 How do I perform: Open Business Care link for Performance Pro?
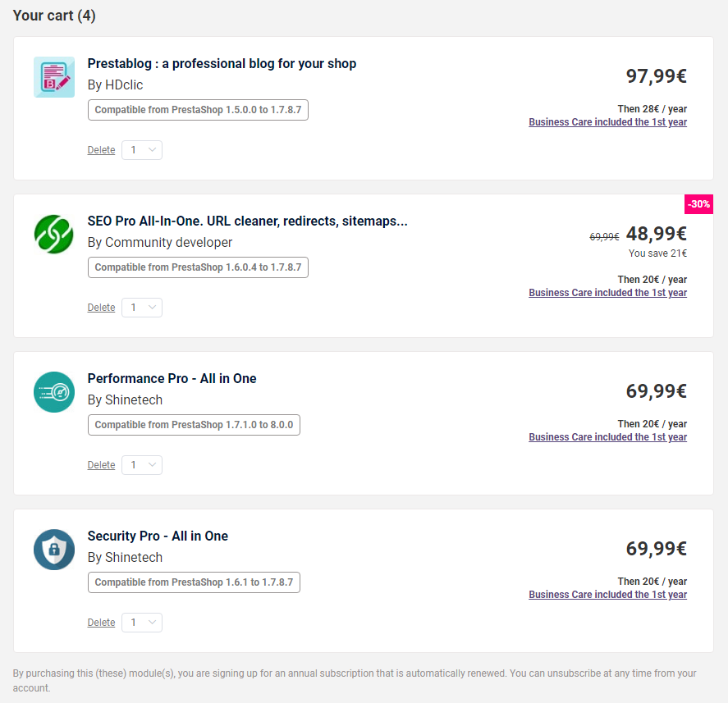point(607,437)
